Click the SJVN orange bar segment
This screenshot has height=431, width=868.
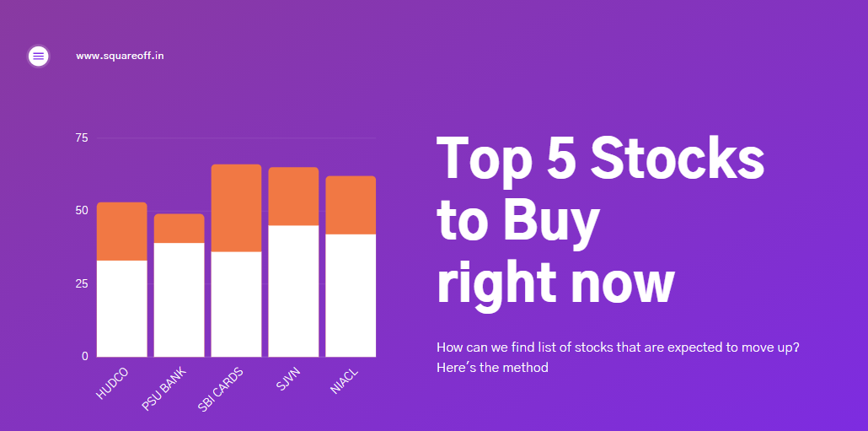click(x=293, y=197)
